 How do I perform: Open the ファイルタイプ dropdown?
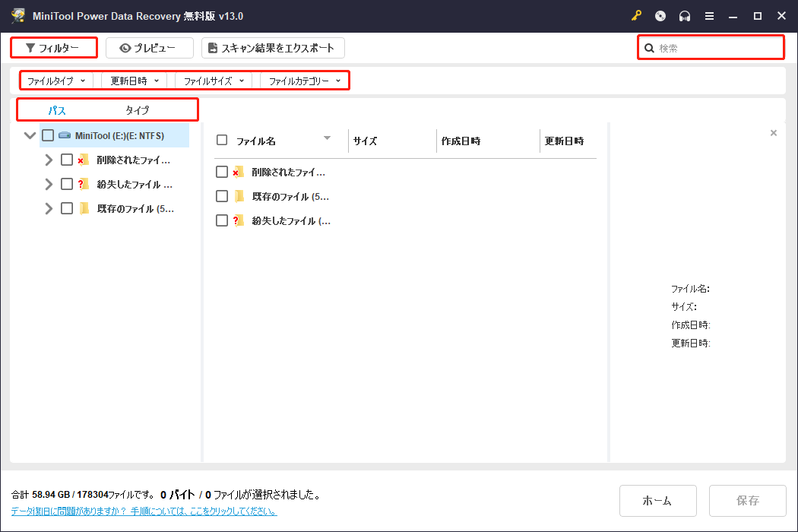point(56,81)
